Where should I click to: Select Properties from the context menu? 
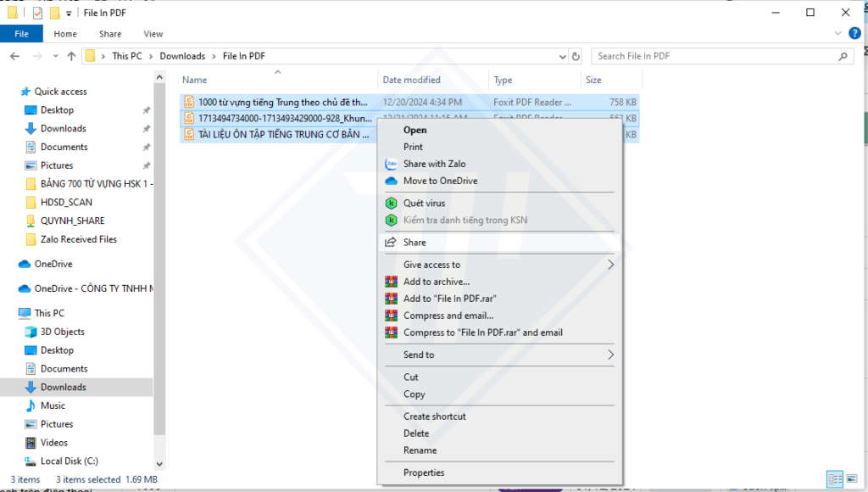[424, 472]
